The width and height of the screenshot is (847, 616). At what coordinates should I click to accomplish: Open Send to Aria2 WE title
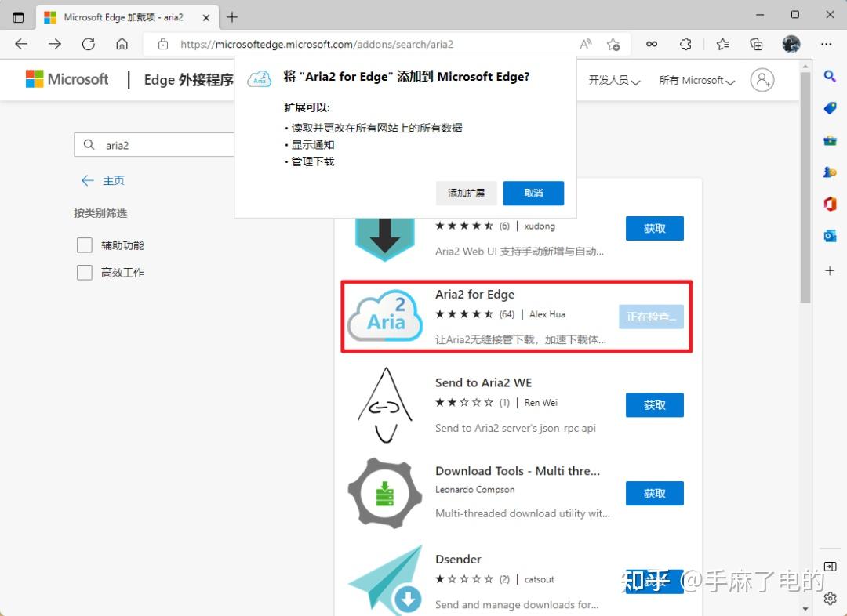[x=483, y=382]
